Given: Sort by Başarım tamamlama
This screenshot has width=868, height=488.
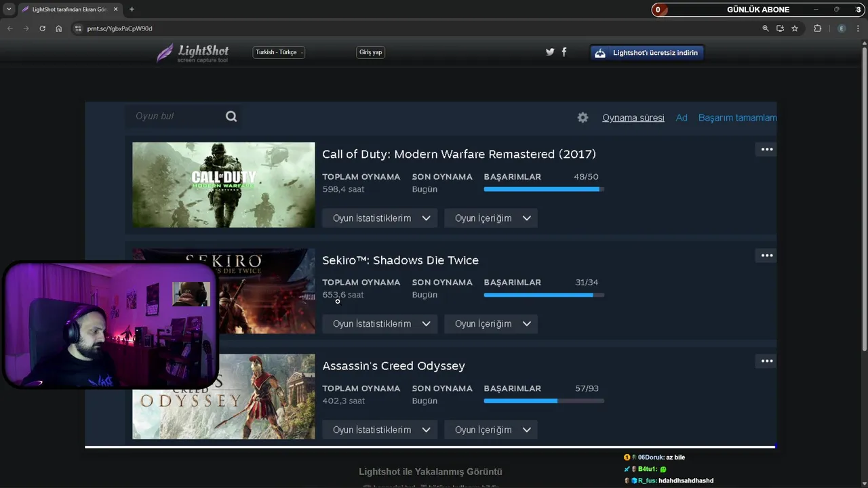Looking at the screenshot, I should [737, 118].
